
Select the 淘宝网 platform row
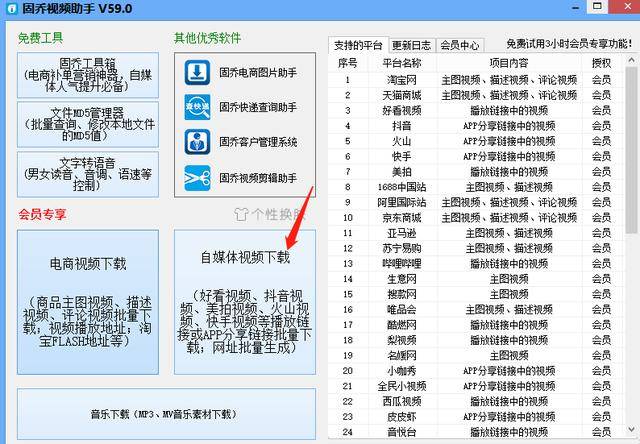click(x=402, y=80)
